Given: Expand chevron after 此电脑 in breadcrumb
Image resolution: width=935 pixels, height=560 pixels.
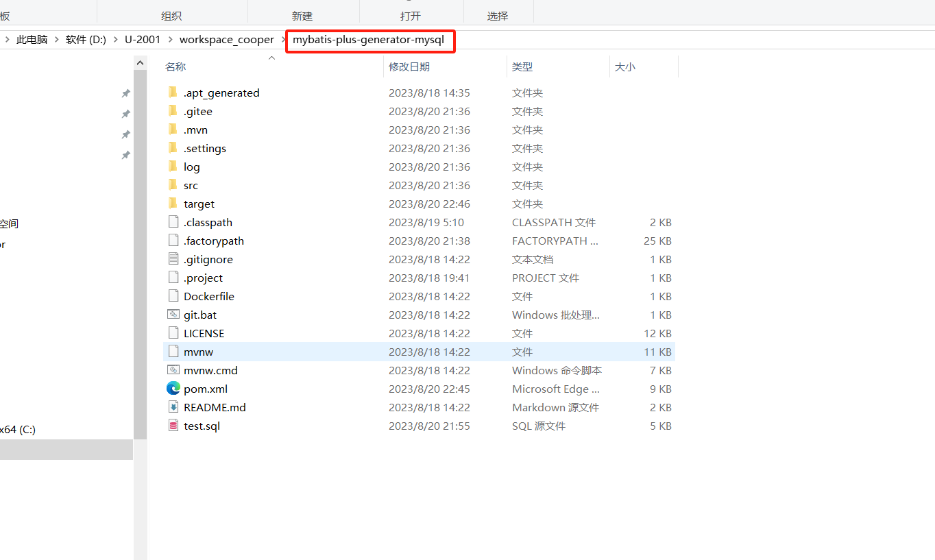Looking at the screenshot, I should click(x=57, y=40).
